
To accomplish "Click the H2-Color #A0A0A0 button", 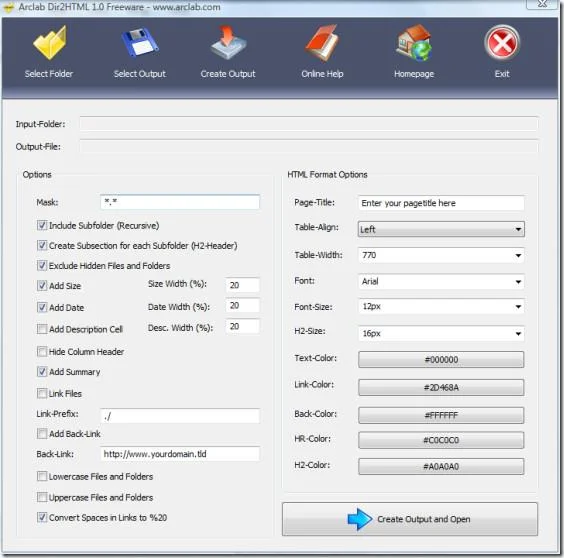I will coord(441,467).
